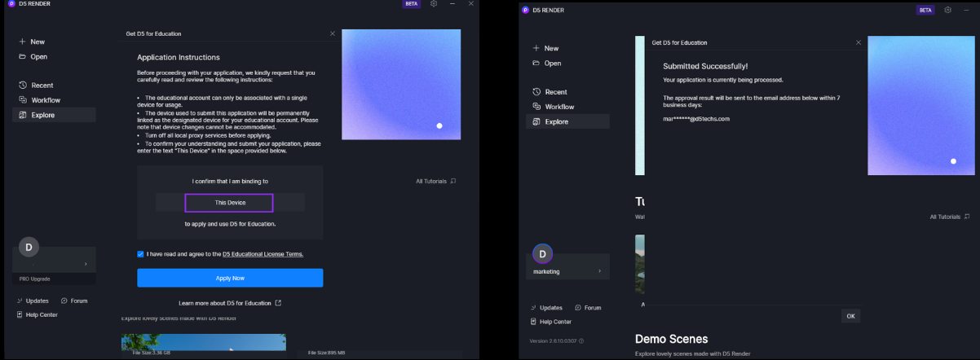Open Updates in the Application Instructions window
The image size is (980, 360).
click(x=33, y=301)
